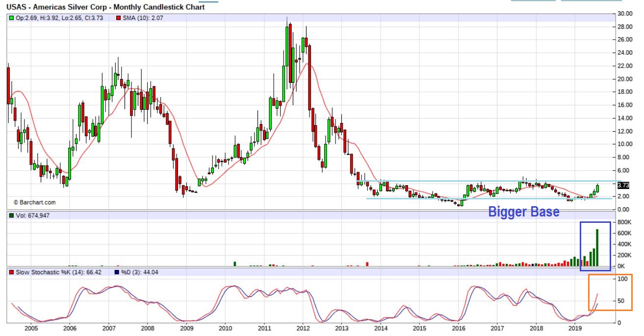Click the 2014 year label on time axis
This screenshot has width=644, height=336.
381,328
